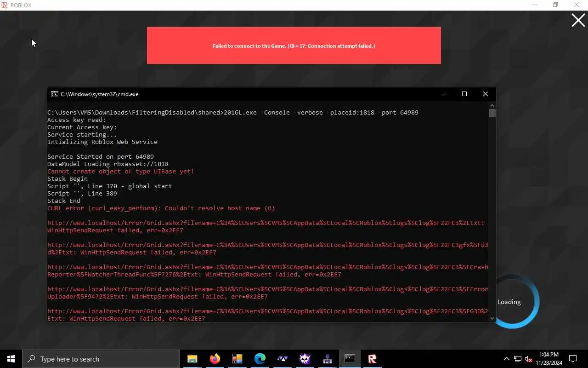Click the cmd.exe scrollbar down arrow

[492, 318]
